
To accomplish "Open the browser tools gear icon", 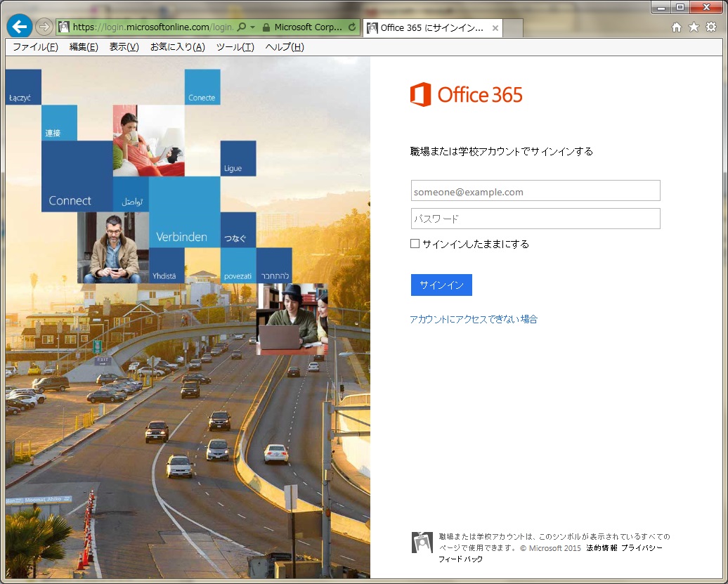I will tap(711, 27).
